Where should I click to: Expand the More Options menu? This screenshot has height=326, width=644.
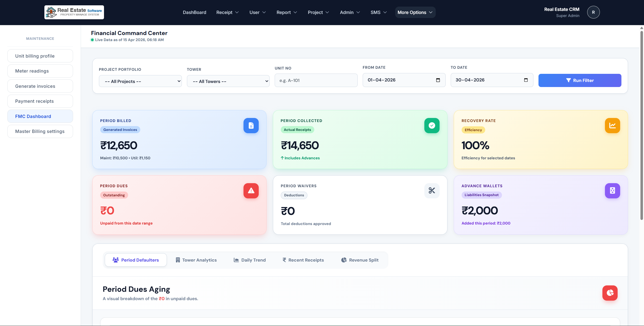pos(415,12)
